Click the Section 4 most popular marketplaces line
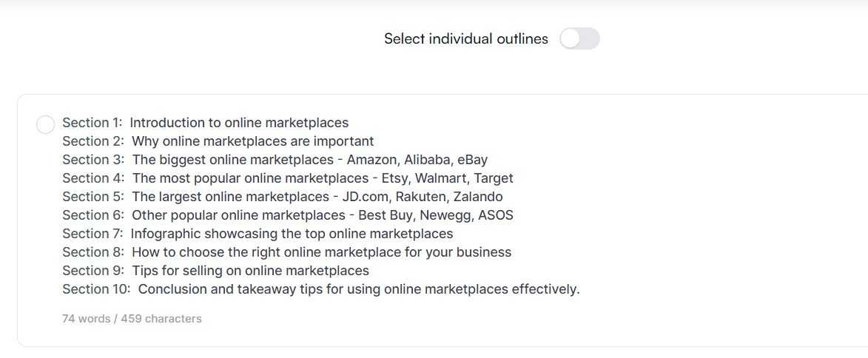The image size is (868, 358). [x=288, y=178]
